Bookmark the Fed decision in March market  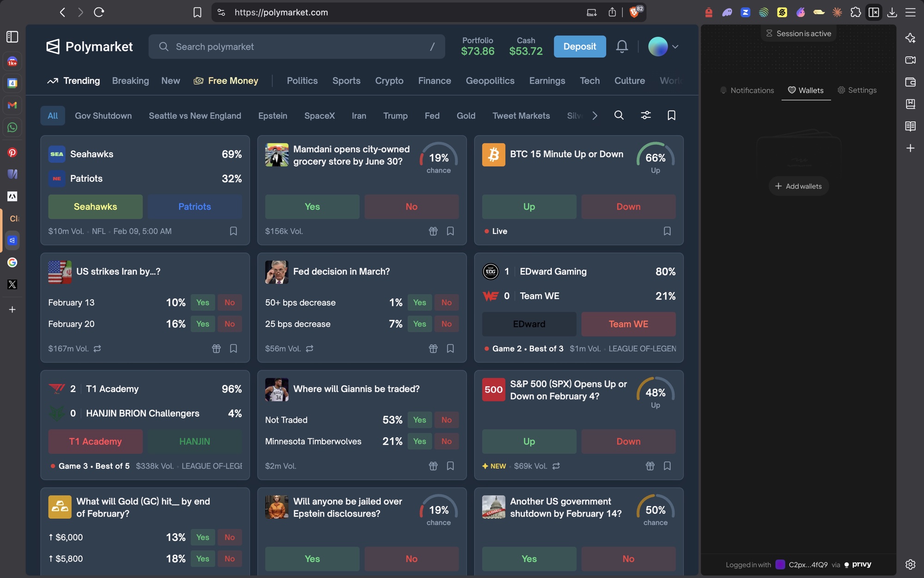[450, 348]
